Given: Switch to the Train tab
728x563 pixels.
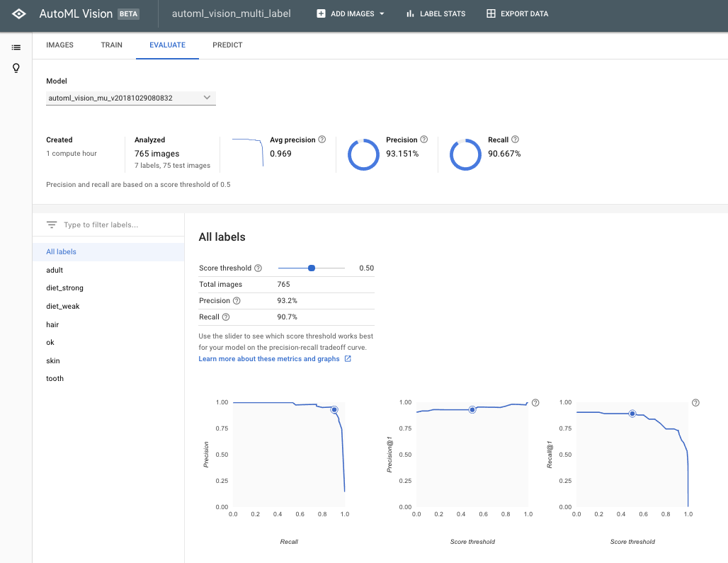Looking at the screenshot, I should [112, 45].
